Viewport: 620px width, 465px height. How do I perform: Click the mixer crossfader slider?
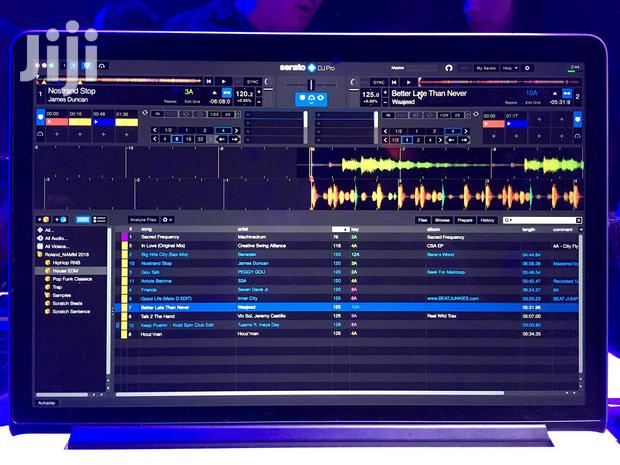312,85
